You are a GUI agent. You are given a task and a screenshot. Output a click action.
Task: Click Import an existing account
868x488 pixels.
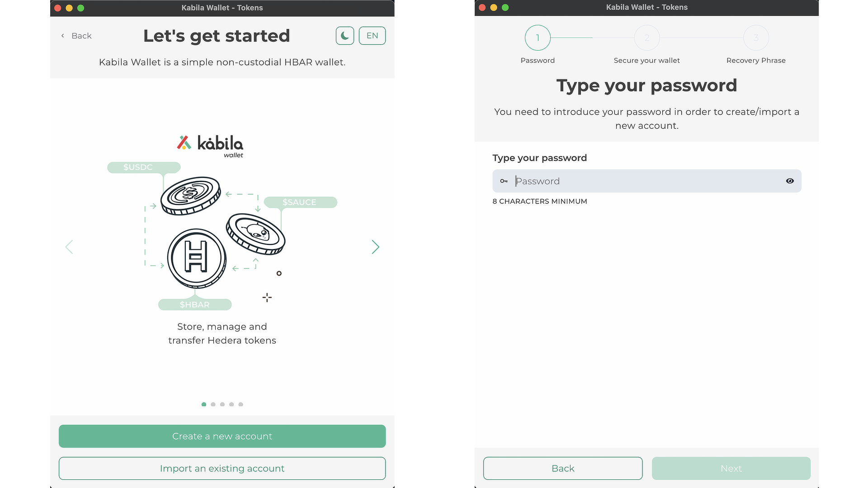(x=222, y=468)
